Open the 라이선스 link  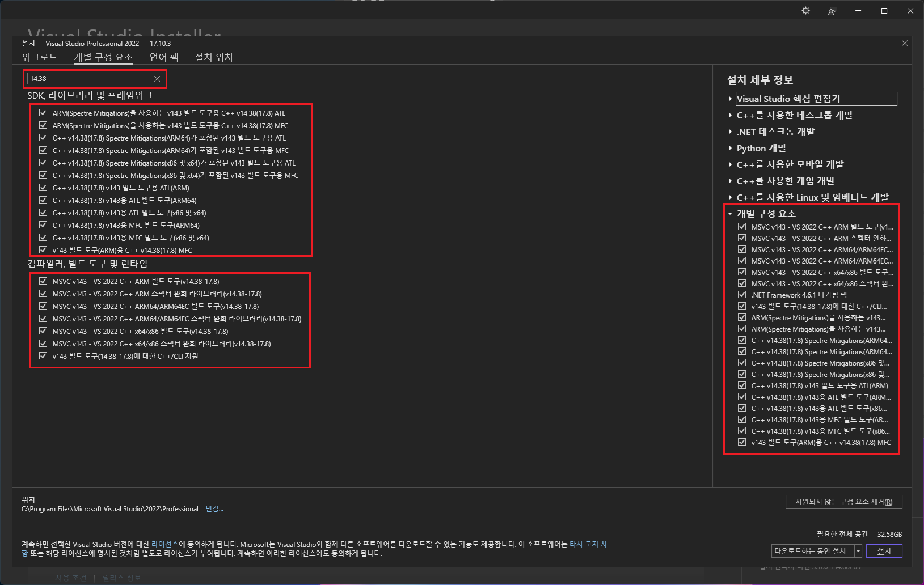(x=165, y=544)
